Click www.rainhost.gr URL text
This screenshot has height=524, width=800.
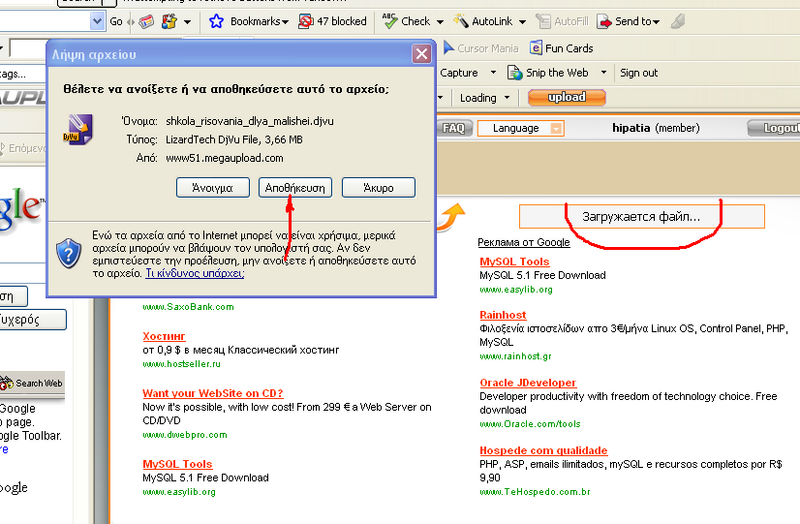coord(515,356)
